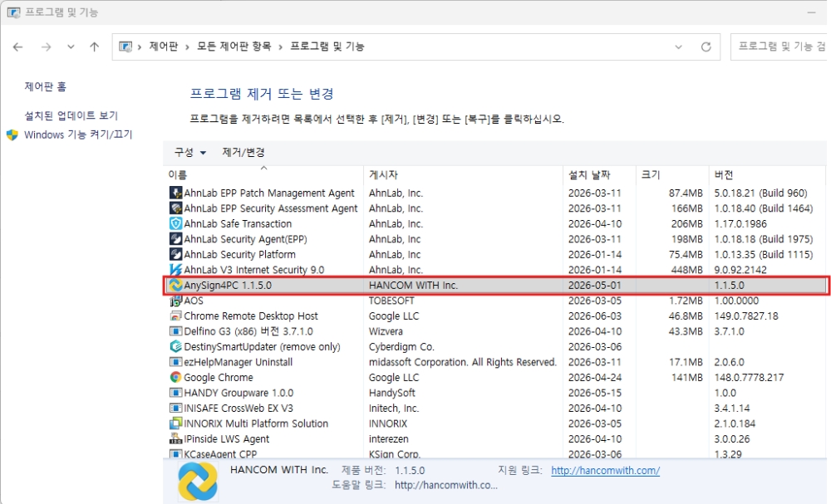The width and height of the screenshot is (831, 504).
Task: Click the interezen publisher cell
Action: (x=388, y=439)
